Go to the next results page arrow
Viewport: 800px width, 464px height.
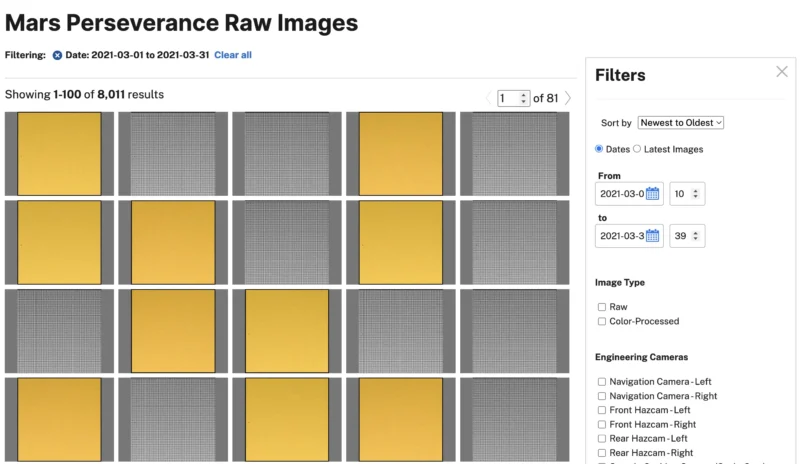point(568,98)
